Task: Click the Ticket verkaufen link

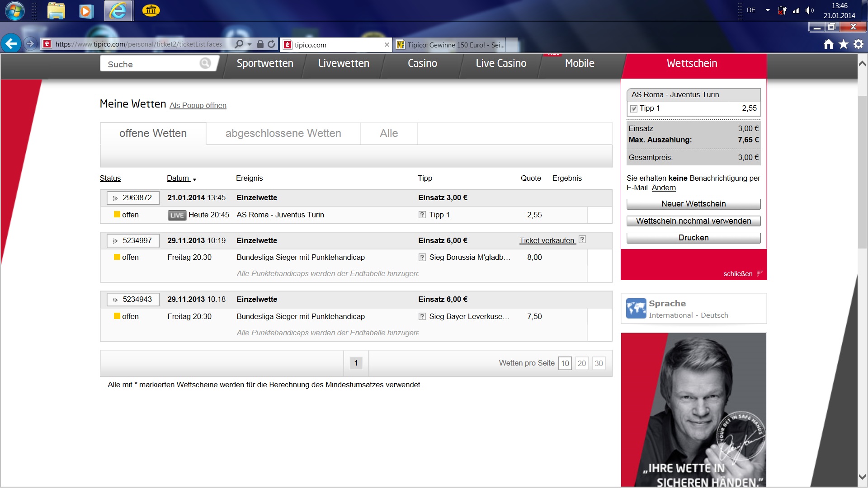Action: tap(547, 240)
